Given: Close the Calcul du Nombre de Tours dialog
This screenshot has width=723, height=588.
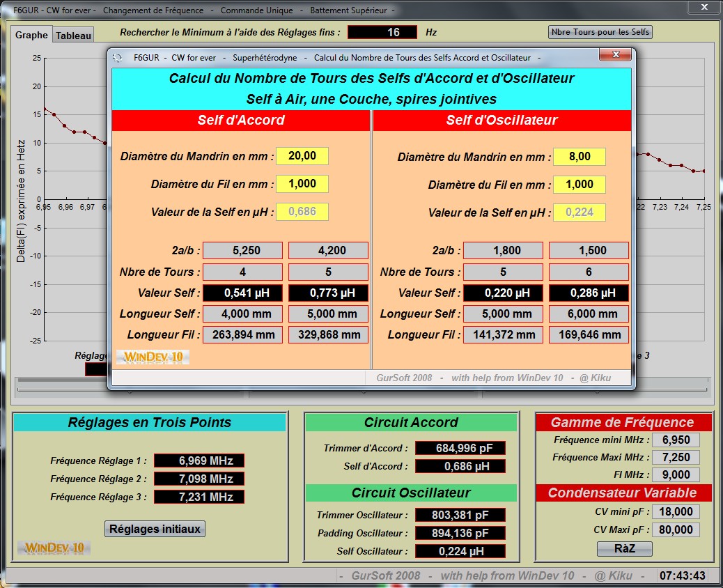Looking at the screenshot, I should (615, 56).
